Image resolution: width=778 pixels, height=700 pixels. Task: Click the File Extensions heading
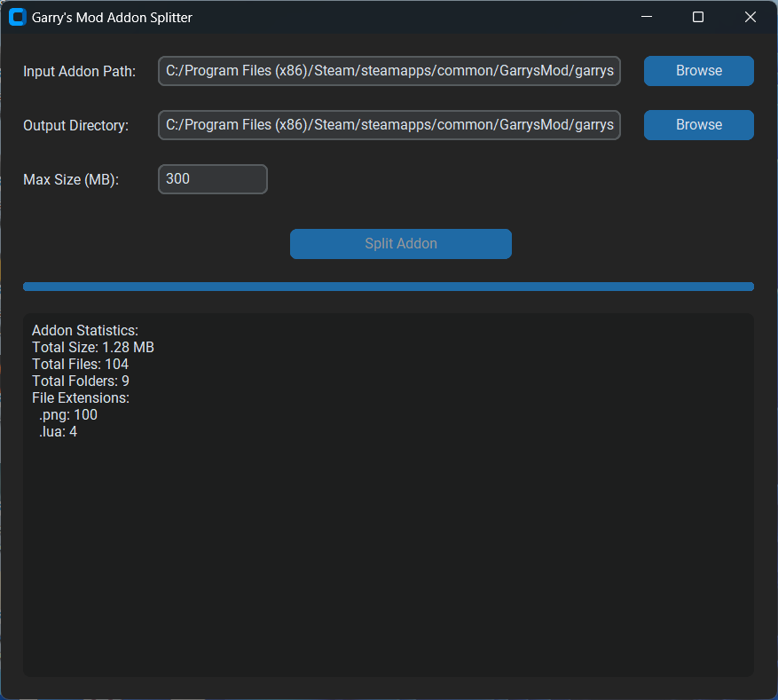point(80,397)
